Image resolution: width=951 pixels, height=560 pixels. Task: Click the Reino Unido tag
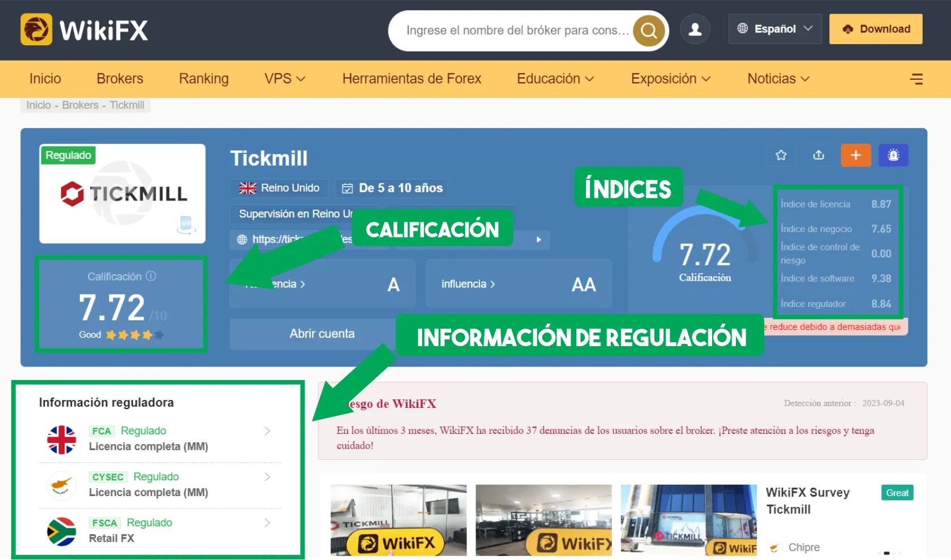tap(279, 188)
